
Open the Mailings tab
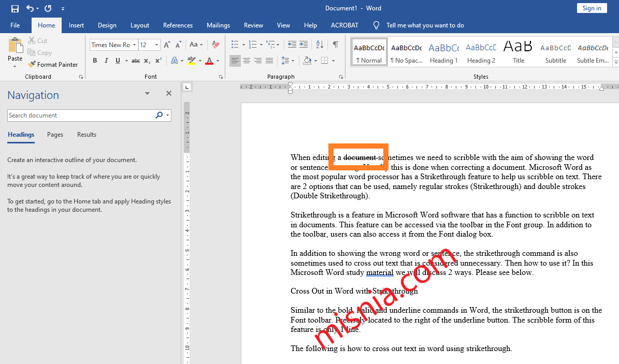(x=218, y=25)
